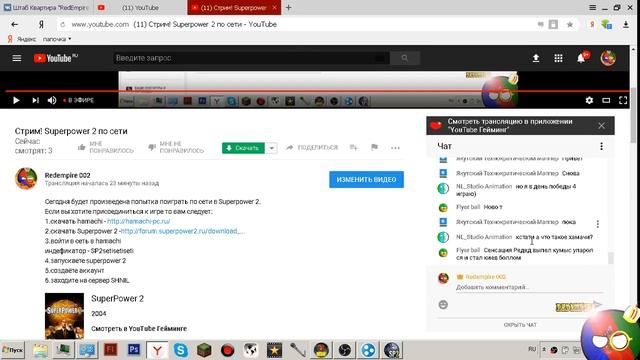
Task: Switch to the (11) YouTube tab
Action: click(x=140, y=7)
